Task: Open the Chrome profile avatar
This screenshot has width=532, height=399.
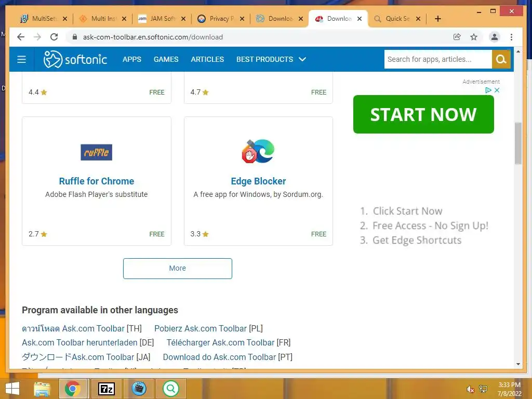Action: coord(495,37)
